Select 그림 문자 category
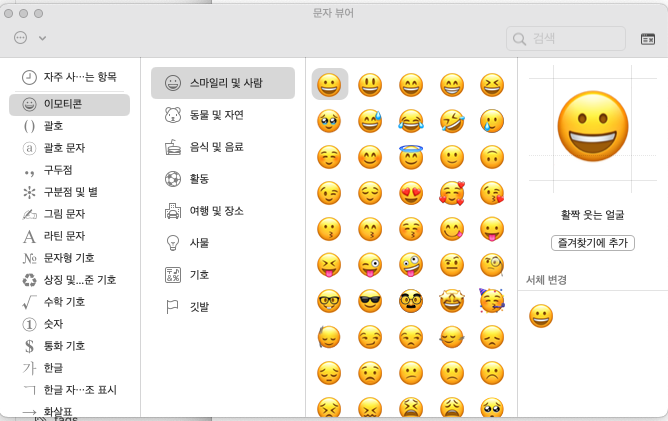 69,214
